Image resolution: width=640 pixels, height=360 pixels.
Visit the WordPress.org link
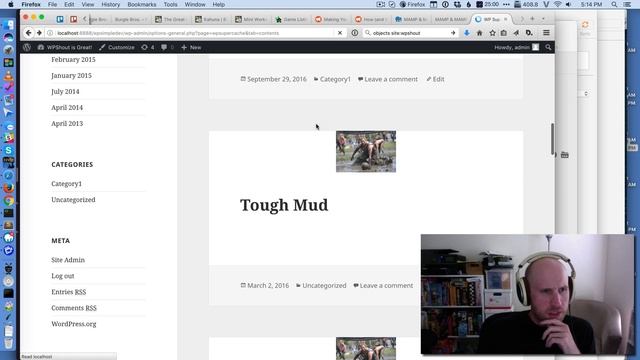coord(74,324)
